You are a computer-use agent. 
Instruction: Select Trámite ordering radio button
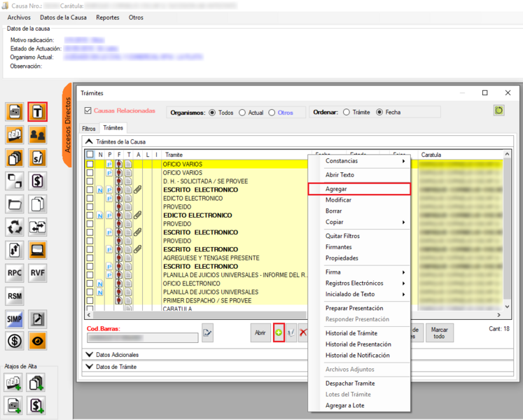tap(346, 112)
